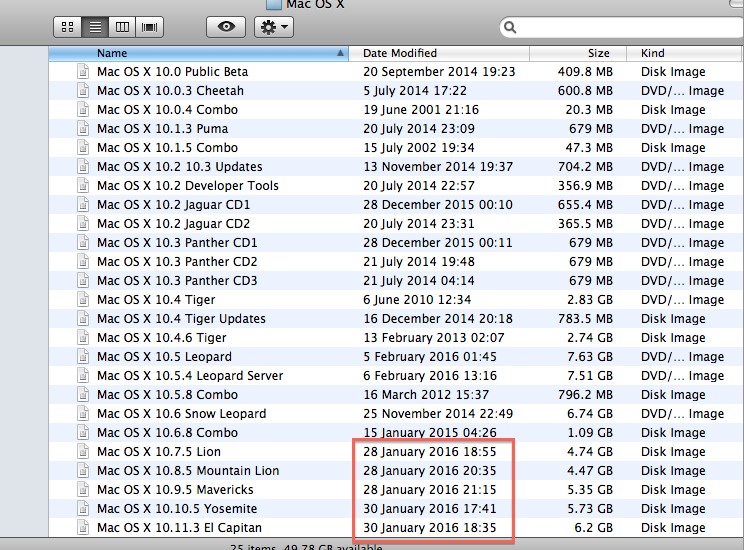Select 10.6 Snow Leopard file icon

point(83,413)
